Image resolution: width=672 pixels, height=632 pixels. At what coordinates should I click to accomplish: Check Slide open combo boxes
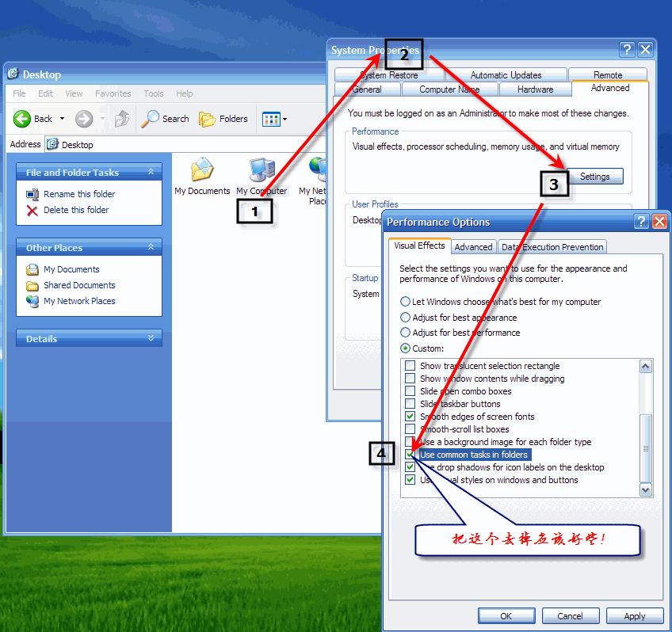click(410, 391)
